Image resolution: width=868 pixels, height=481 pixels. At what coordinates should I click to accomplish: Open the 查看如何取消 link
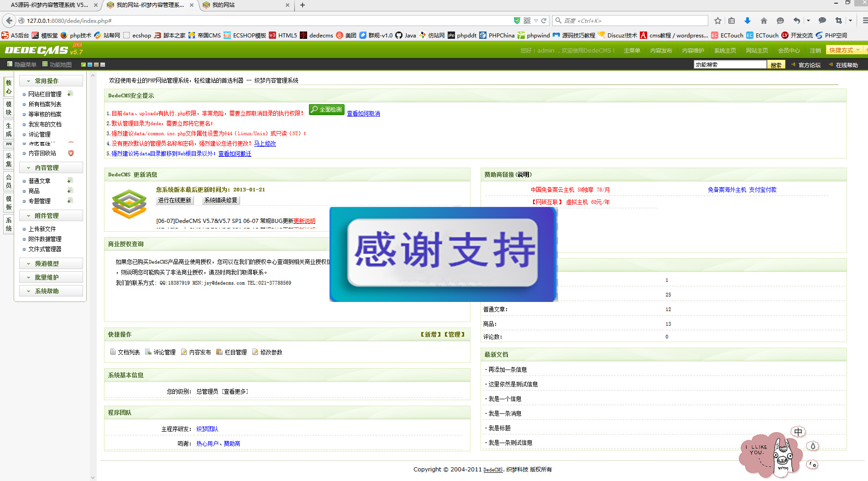coord(364,113)
